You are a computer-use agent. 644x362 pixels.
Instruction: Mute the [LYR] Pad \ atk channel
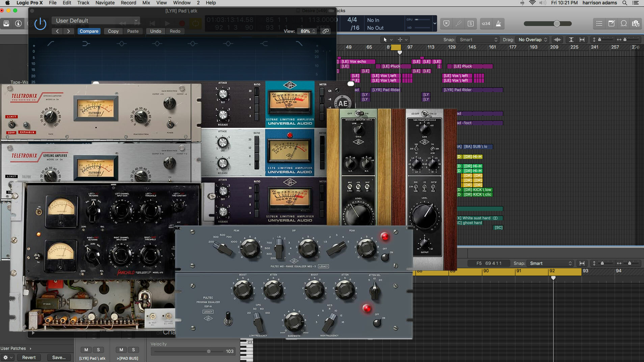pyautogui.click(x=86, y=350)
